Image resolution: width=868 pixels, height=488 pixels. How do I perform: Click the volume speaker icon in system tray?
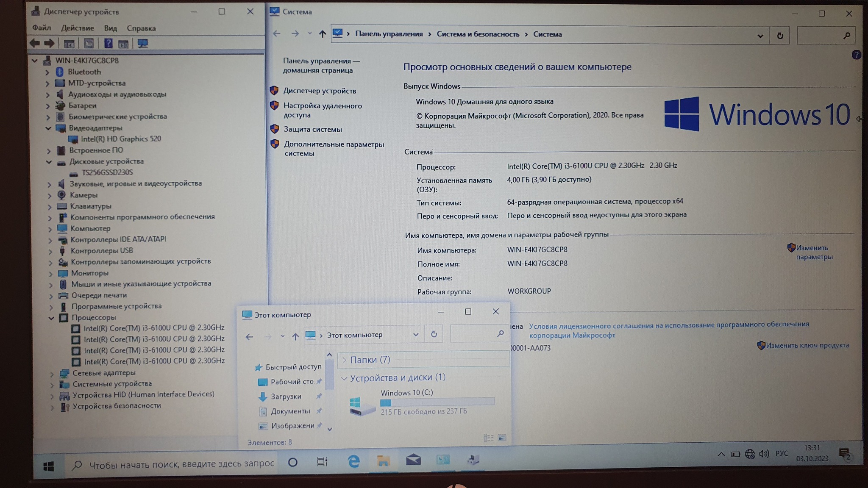pos(764,454)
